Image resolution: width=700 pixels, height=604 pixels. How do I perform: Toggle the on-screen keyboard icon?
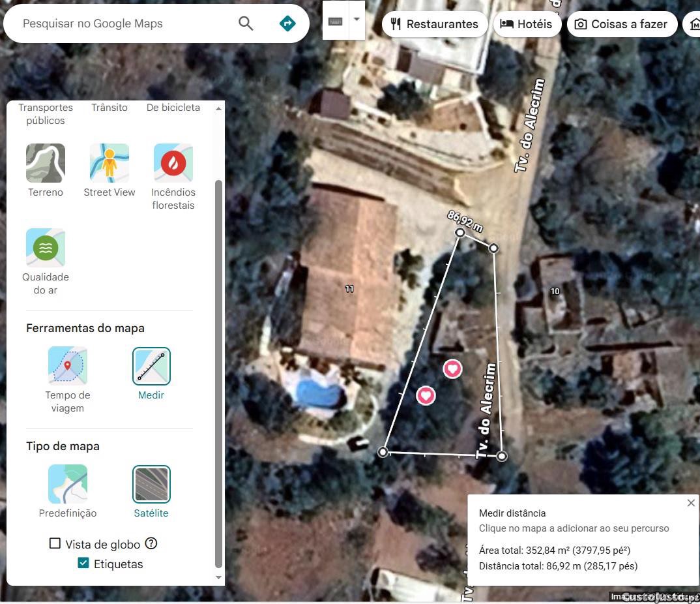336,22
